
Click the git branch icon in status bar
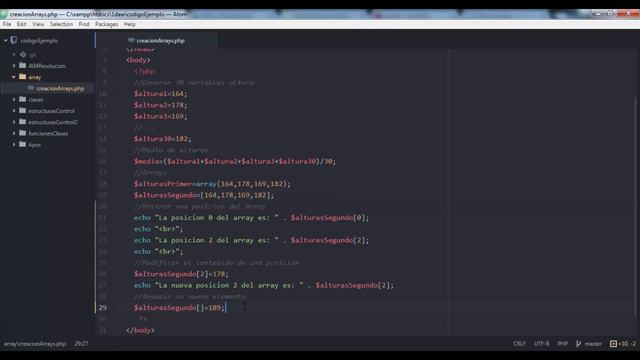coord(578,344)
